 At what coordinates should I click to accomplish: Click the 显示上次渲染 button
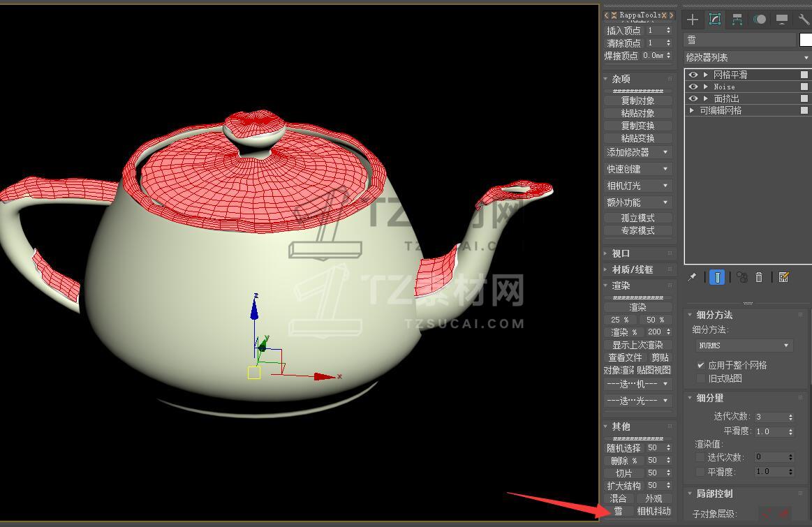click(638, 345)
